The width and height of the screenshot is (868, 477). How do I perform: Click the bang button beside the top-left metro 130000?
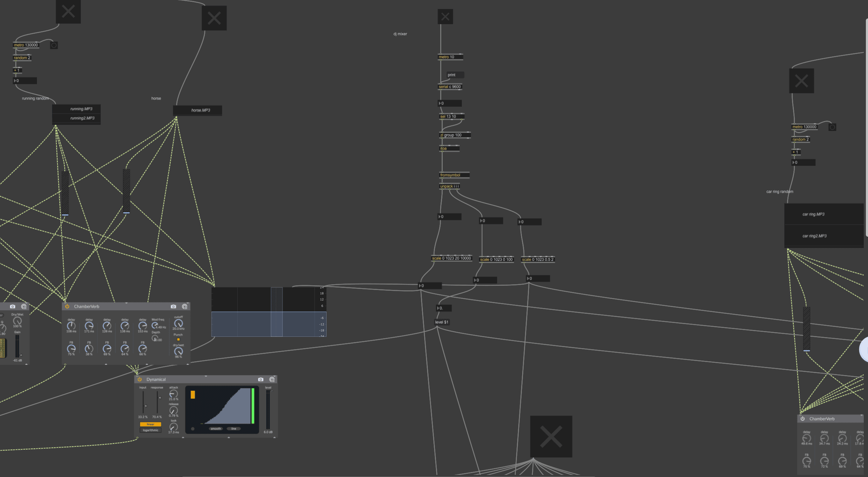(x=54, y=45)
